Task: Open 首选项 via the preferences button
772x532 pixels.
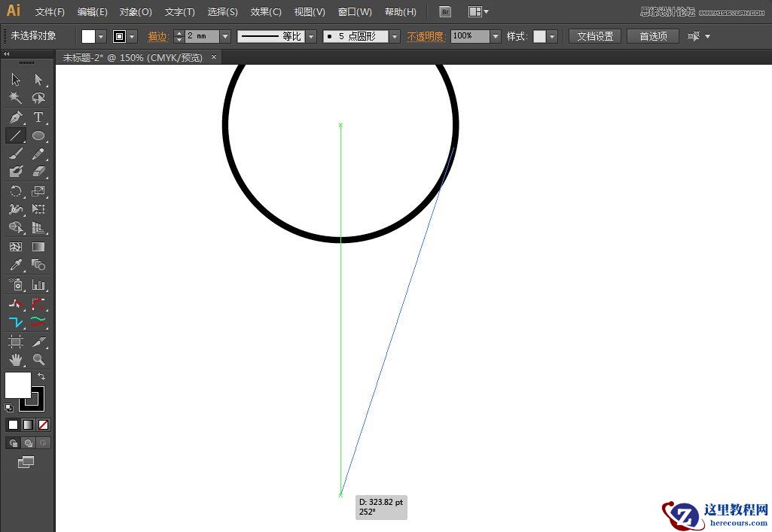Action: pyautogui.click(x=652, y=35)
